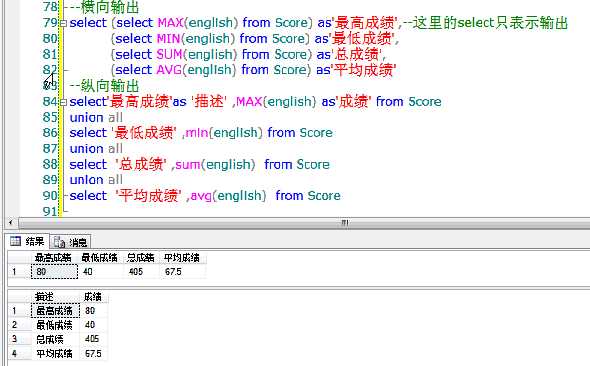Switch to the 结果 results tab
590x366 pixels.
pyautogui.click(x=28, y=241)
